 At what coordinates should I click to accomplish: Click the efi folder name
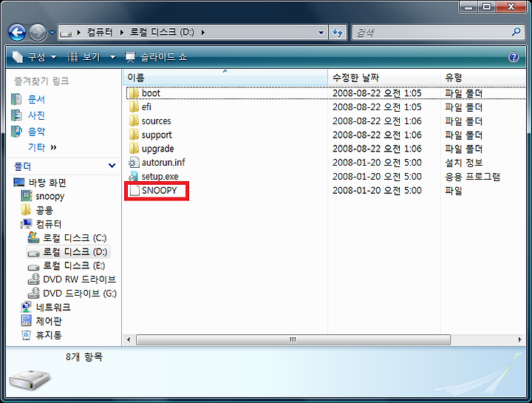146,107
